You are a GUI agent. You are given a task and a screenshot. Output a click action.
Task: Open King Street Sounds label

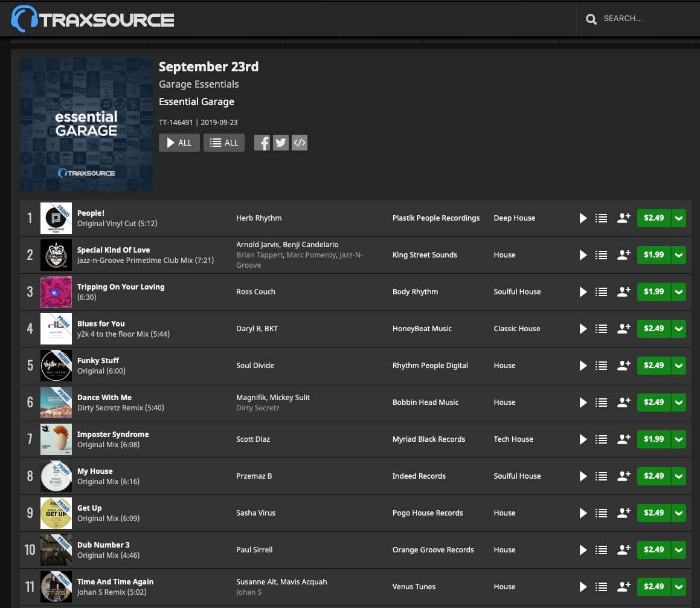[x=425, y=255]
